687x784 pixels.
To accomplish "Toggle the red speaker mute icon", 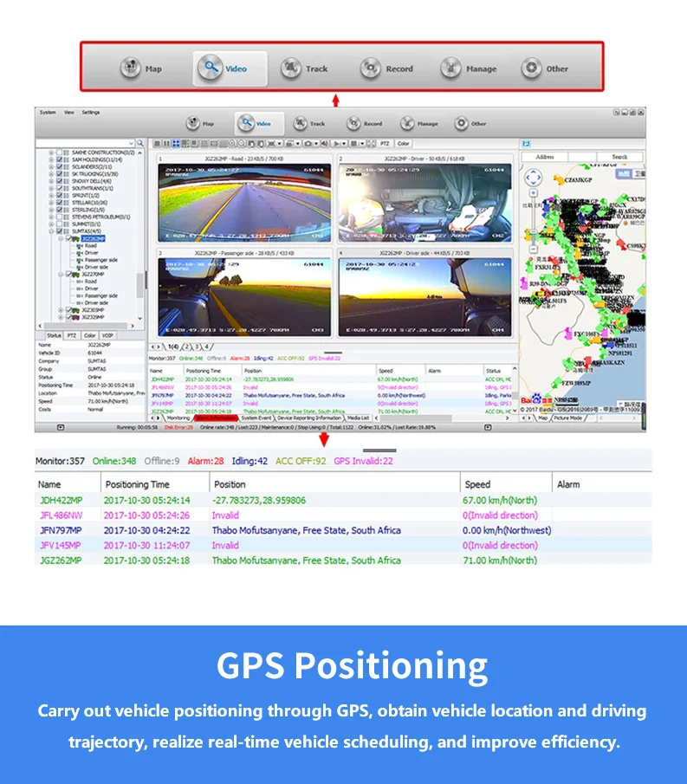I will [x=325, y=144].
